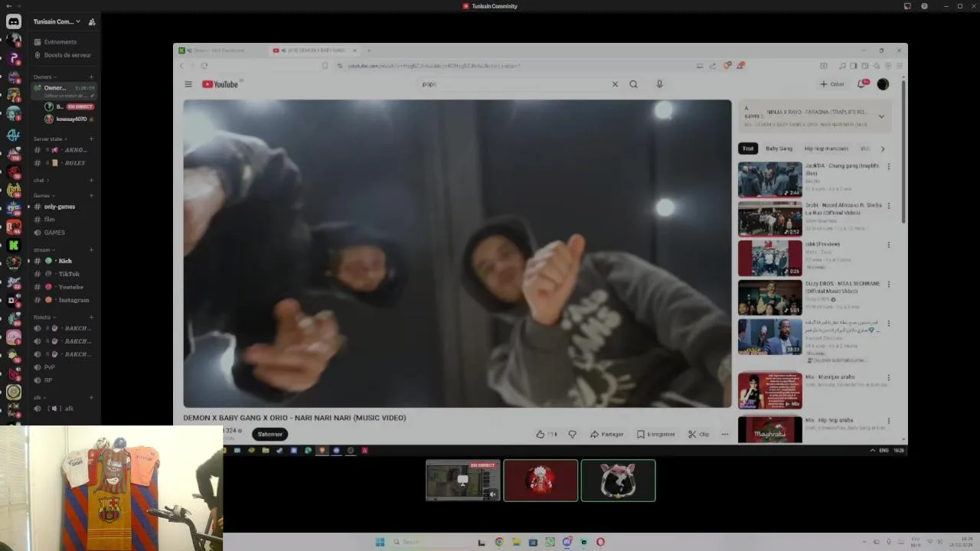Expand the chat category

[41, 180]
